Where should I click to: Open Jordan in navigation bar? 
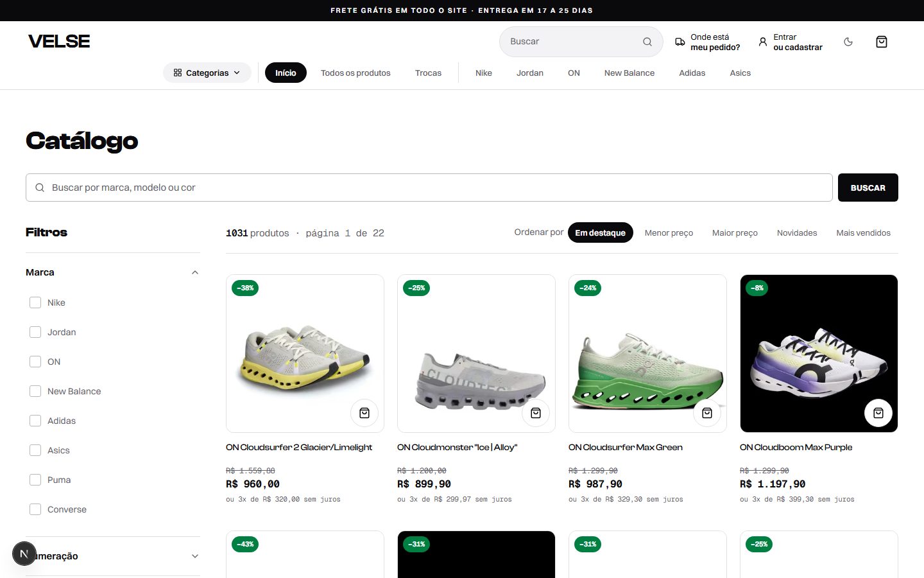click(x=530, y=73)
